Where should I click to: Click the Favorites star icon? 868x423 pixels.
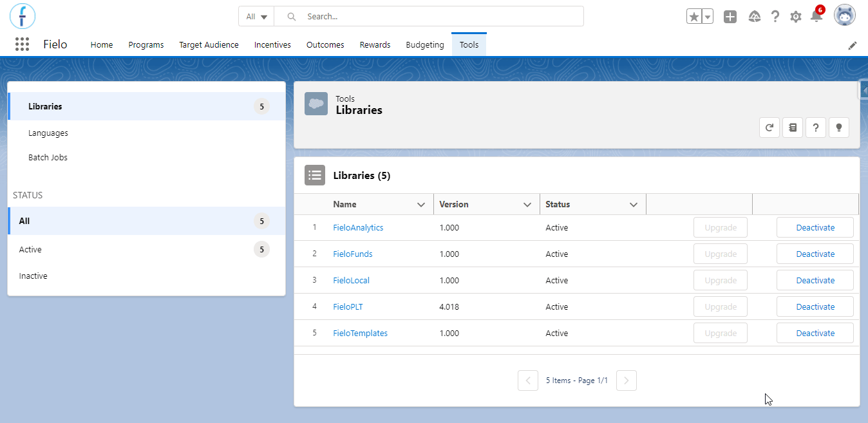pyautogui.click(x=694, y=17)
